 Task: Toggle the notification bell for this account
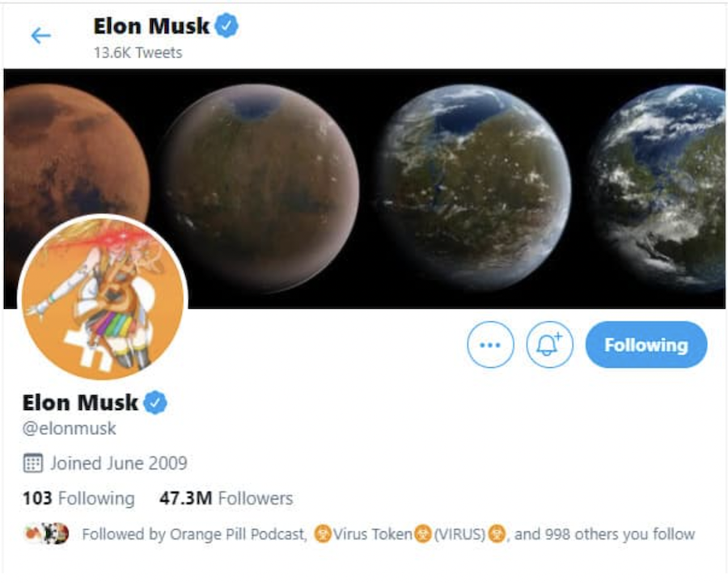tap(550, 344)
